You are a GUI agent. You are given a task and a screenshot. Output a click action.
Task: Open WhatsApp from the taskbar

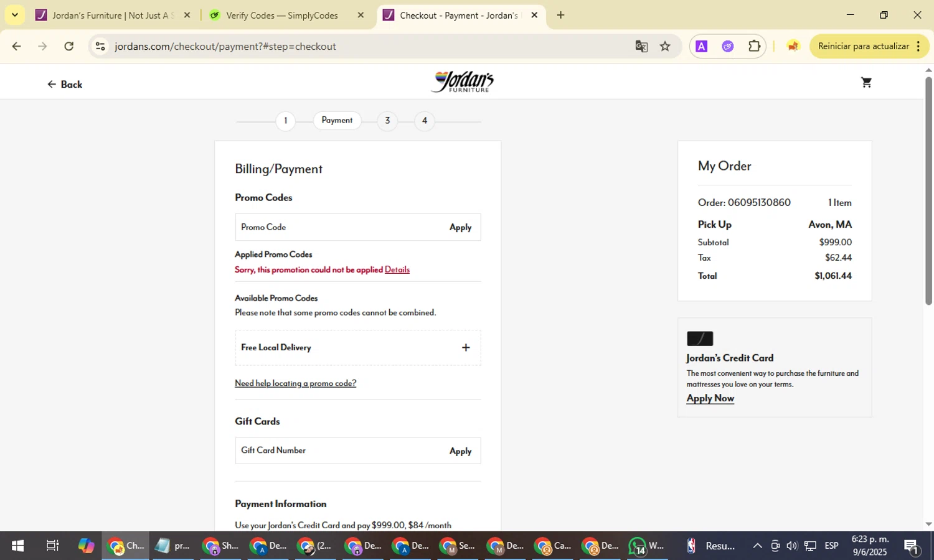coord(648,546)
